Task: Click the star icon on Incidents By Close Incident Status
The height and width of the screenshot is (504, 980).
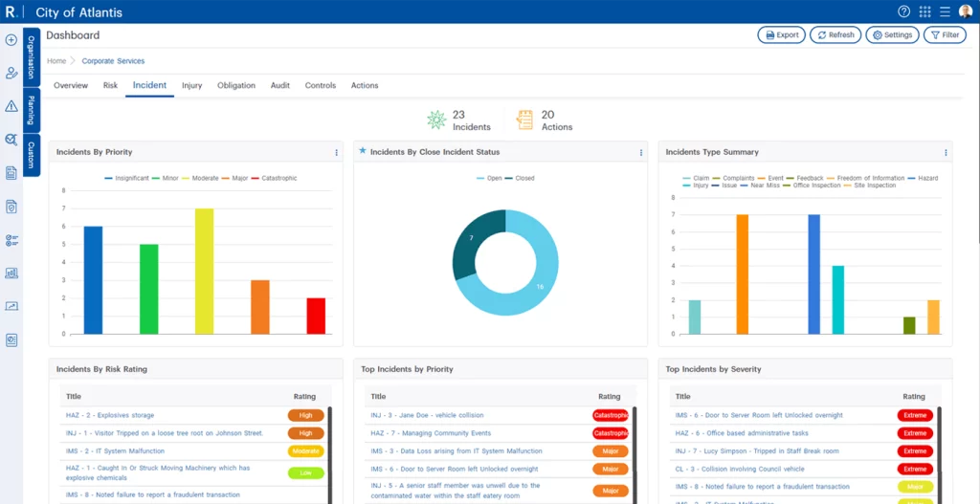Action: click(362, 151)
